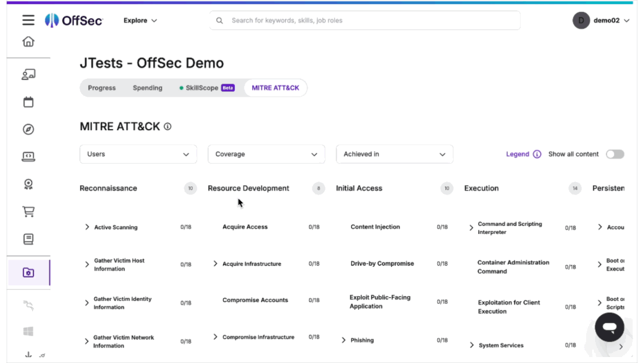644x363 pixels.
Task: Click the Home icon in sidebar
Action: click(28, 42)
